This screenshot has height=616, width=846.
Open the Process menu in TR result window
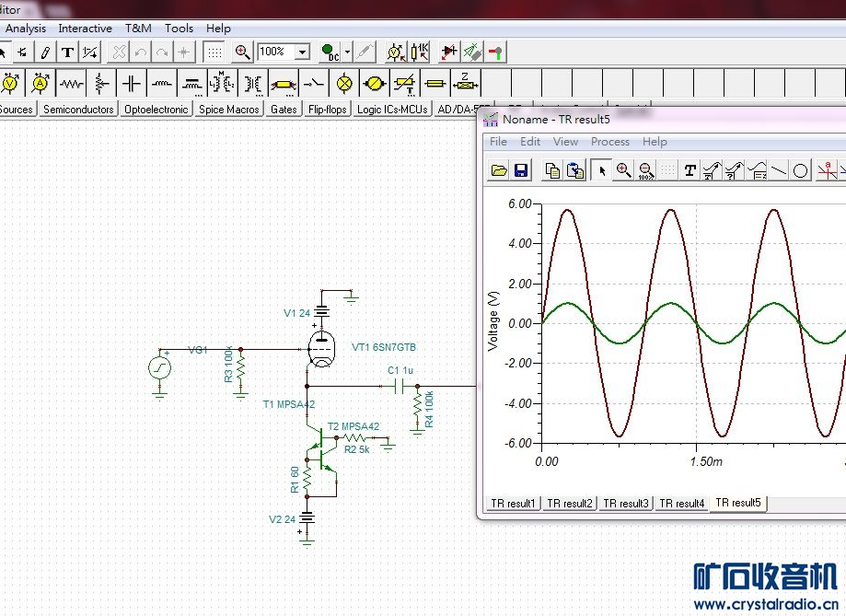[609, 142]
